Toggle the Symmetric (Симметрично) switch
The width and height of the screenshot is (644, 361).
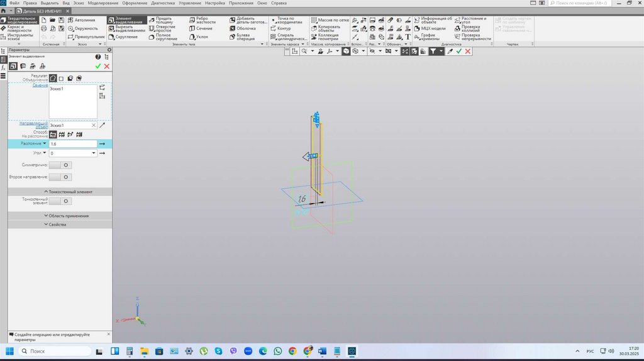pyautogui.click(x=60, y=165)
